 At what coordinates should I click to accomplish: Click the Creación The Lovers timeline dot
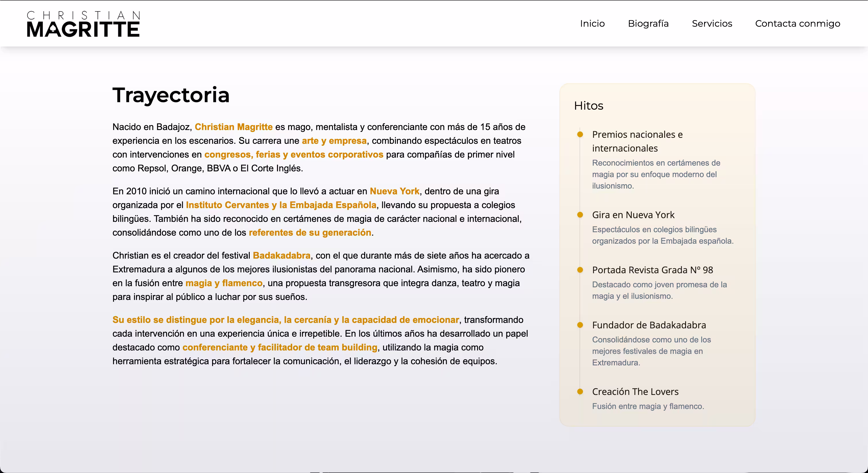[580, 391]
